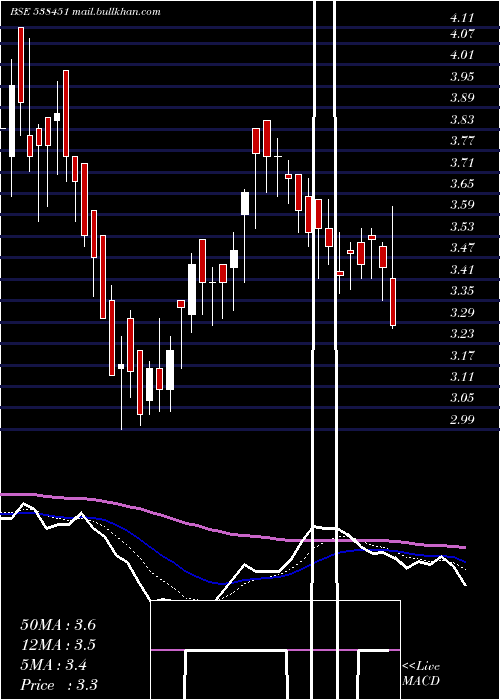Screen dimensions: 500x700
Task: Click the tallest red candle near 4.07
Action: pos(21,65)
